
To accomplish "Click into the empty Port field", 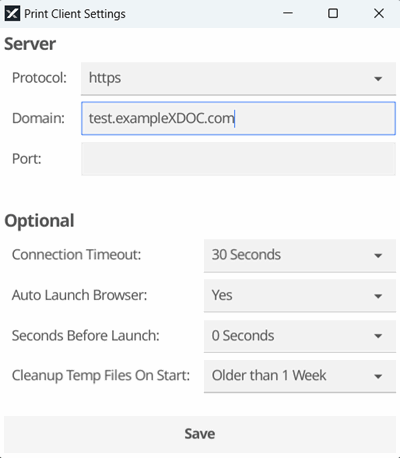I will (238, 159).
